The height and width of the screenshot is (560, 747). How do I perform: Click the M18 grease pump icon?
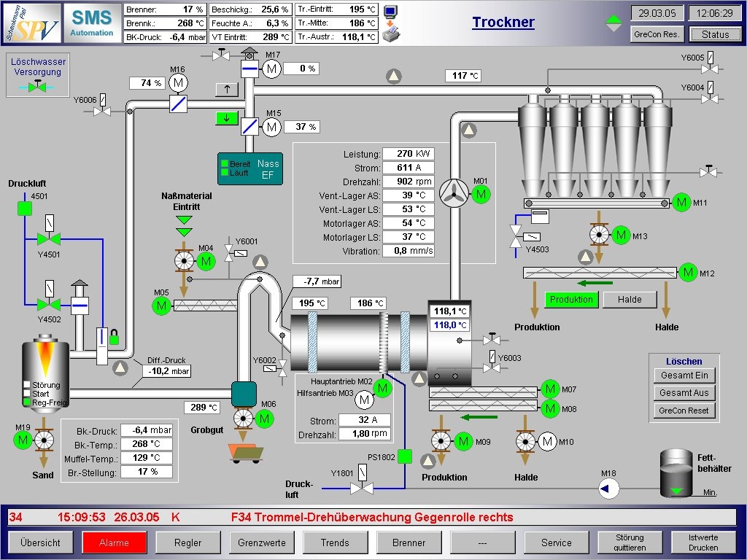point(608,489)
